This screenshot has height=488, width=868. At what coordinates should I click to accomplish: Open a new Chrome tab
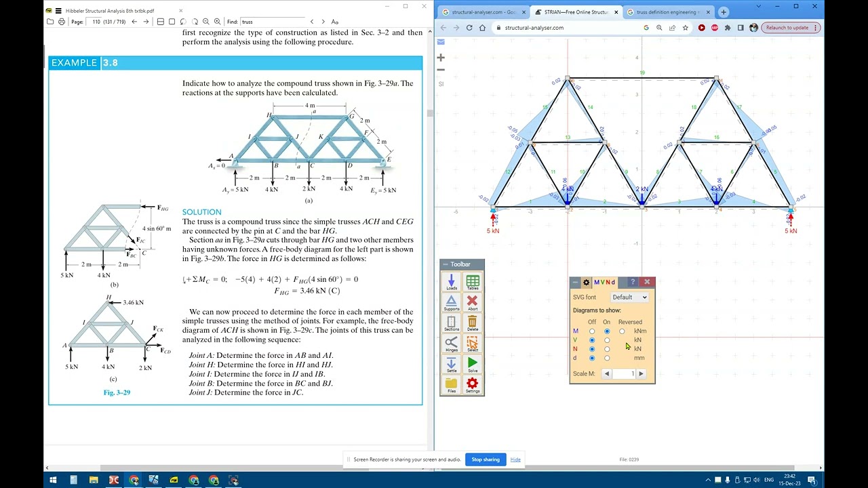coord(724,12)
